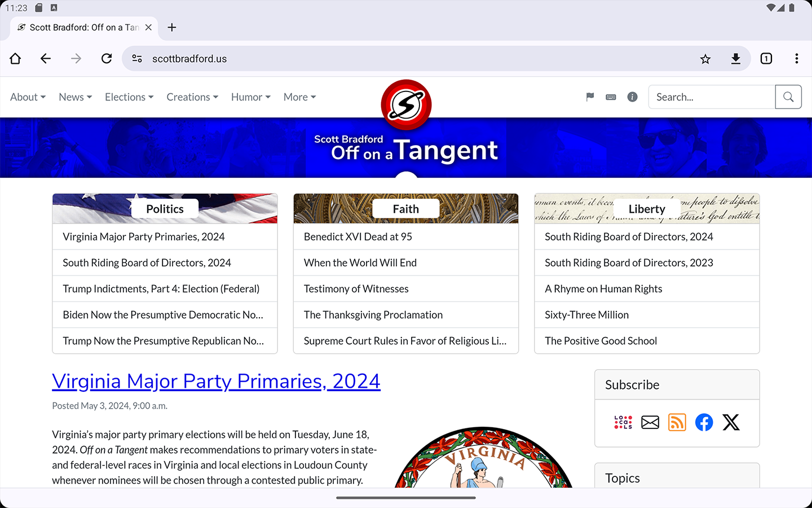Open the Benedict XVI Dead at 95 article
Viewport: 812px width, 508px height.
(x=358, y=237)
